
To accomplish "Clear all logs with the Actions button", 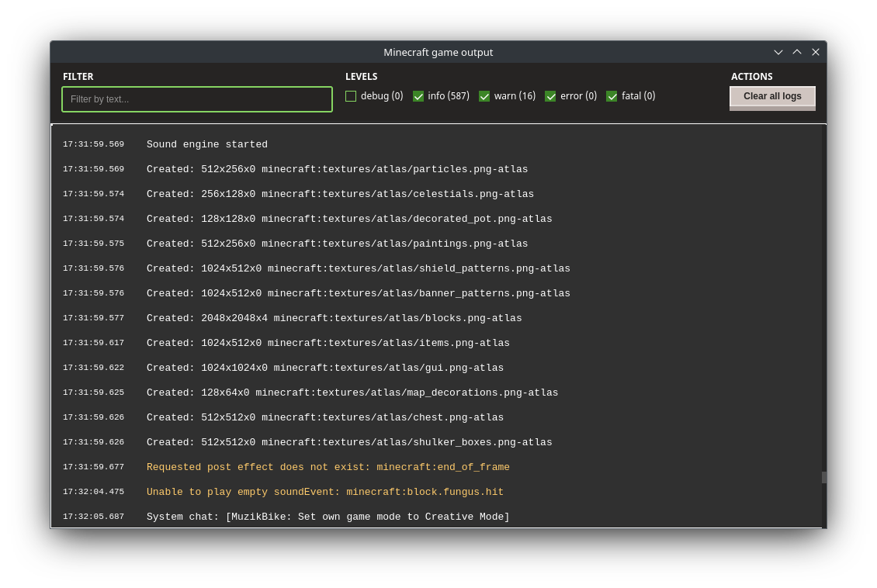I will pos(772,98).
